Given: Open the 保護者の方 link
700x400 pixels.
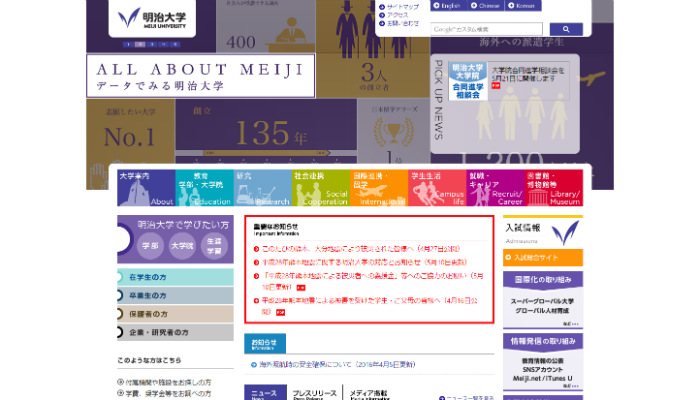Looking at the screenshot, I should click(x=175, y=314).
